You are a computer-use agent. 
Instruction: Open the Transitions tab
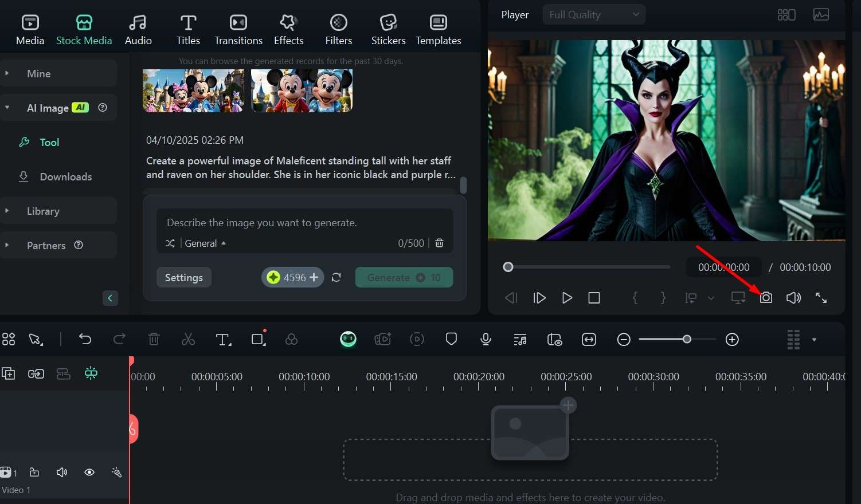point(238,30)
